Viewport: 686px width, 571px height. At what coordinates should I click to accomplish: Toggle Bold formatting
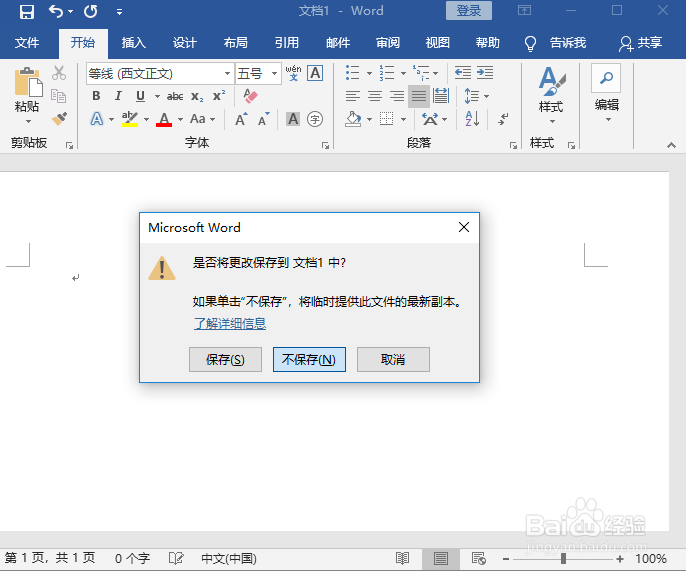click(x=96, y=96)
